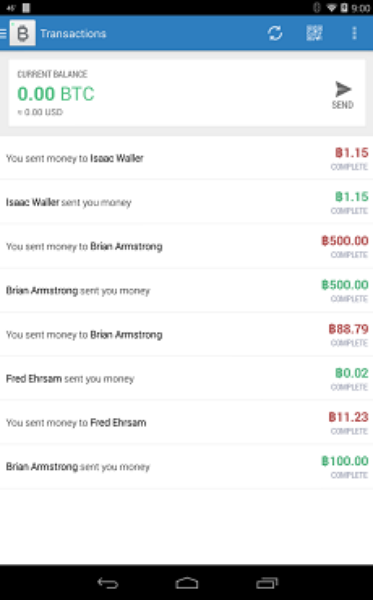Open the ฿100.00 received from Brian Armstrong

[x=186, y=466]
